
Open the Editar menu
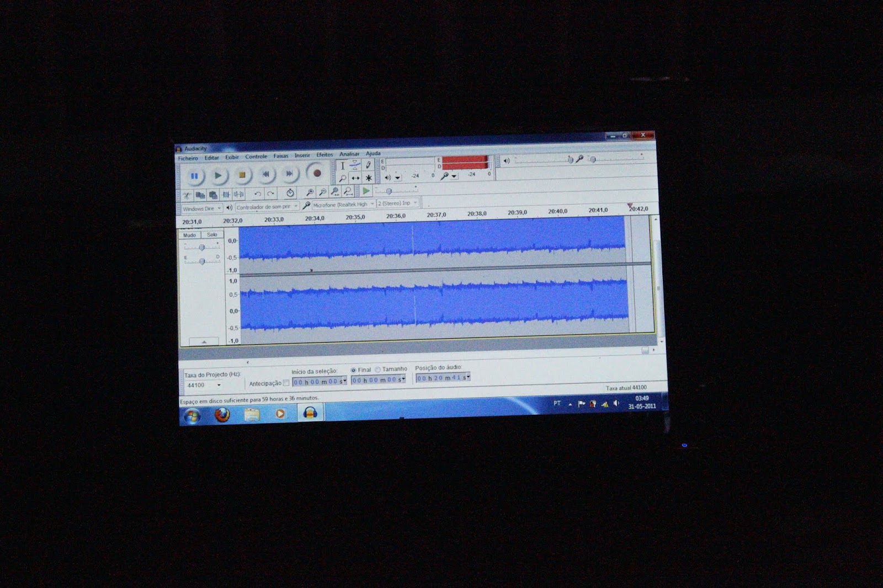coord(212,158)
